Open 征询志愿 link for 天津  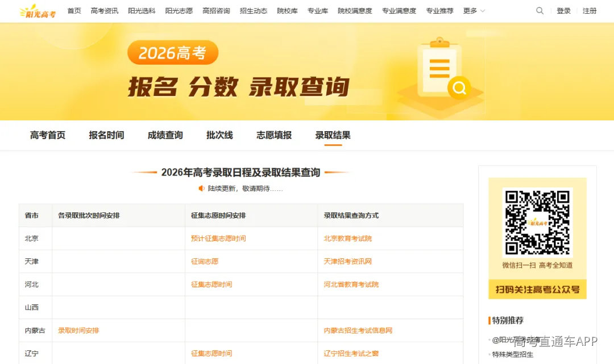205,262
